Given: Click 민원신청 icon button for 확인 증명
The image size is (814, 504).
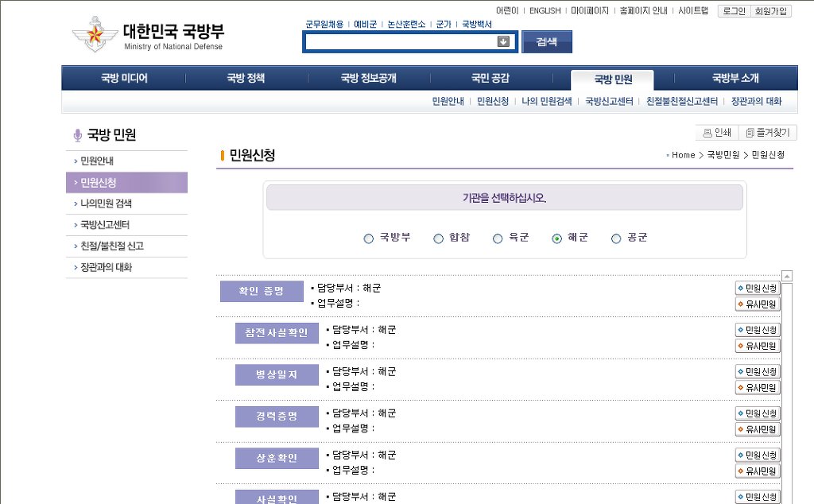Looking at the screenshot, I should click(758, 288).
